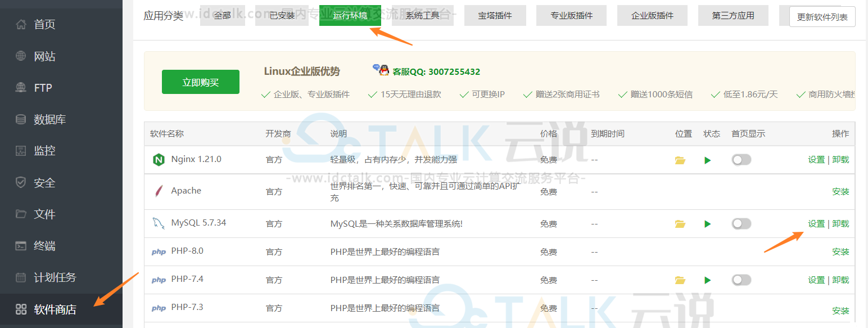Click the 网站 globe icon
Viewport: 868px width, 328px height.
[x=21, y=56]
